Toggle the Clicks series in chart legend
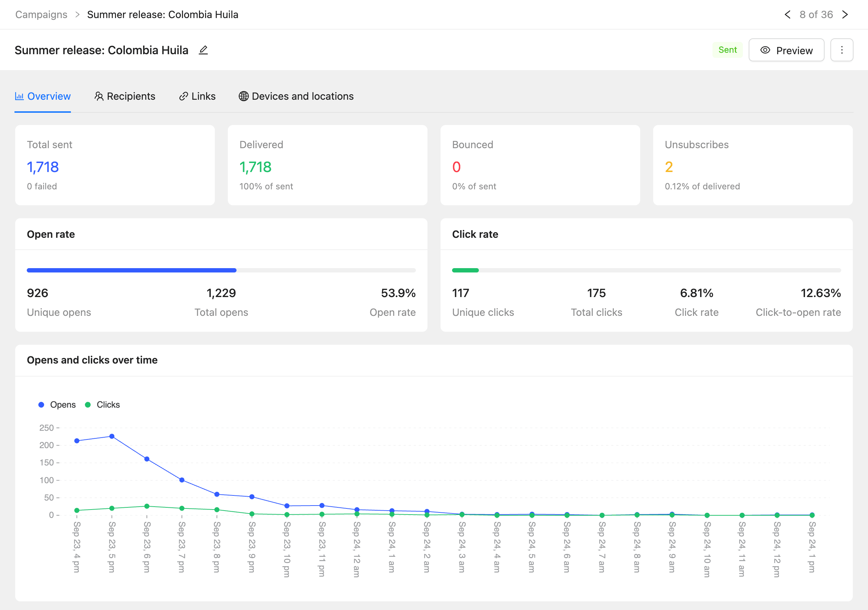This screenshot has width=868, height=610. [102, 404]
